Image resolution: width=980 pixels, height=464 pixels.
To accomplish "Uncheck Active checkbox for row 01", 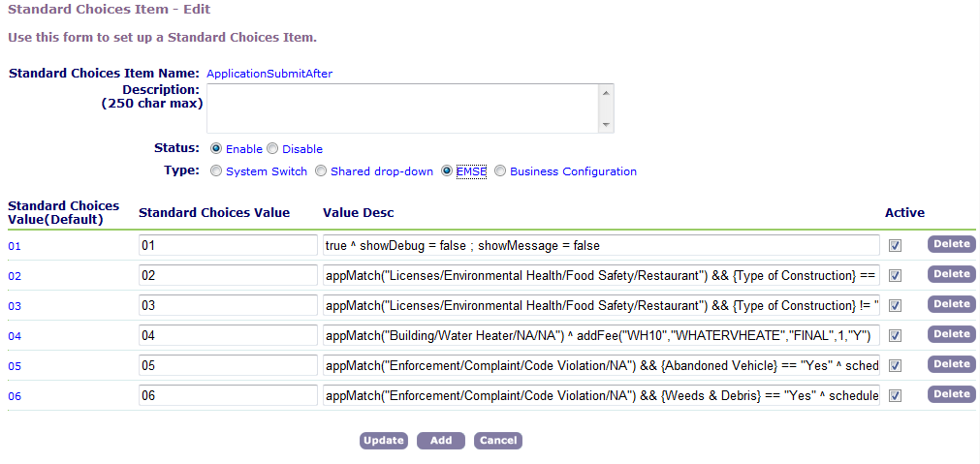I will pyautogui.click(x=895, y=246).
